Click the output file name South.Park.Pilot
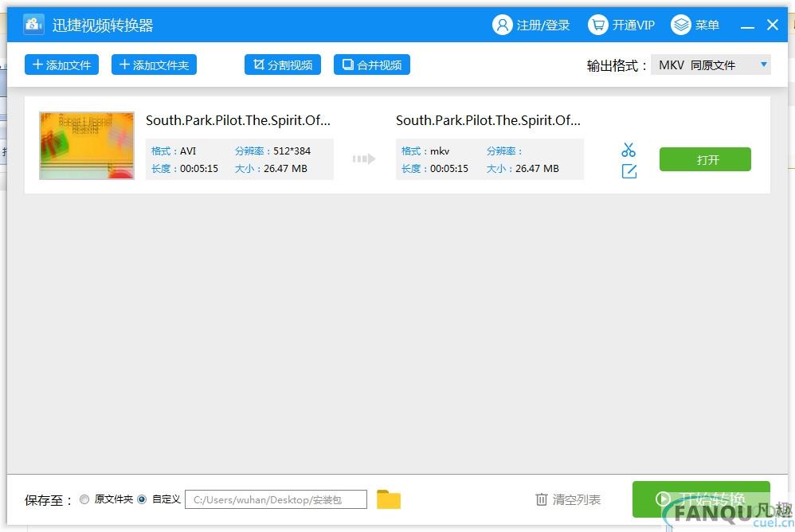Image resolution: width=795 pixels, height=532 pixels. coord(488,120)
